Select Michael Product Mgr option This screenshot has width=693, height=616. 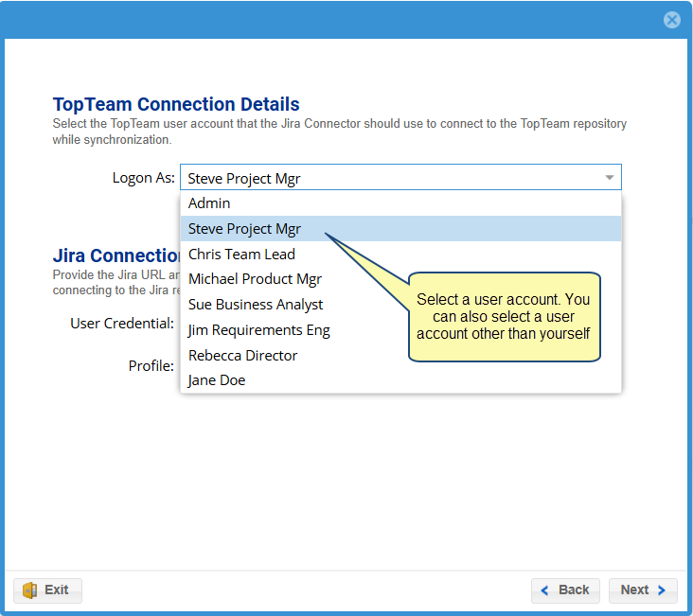pyautogui.click(x=255, y=279)
